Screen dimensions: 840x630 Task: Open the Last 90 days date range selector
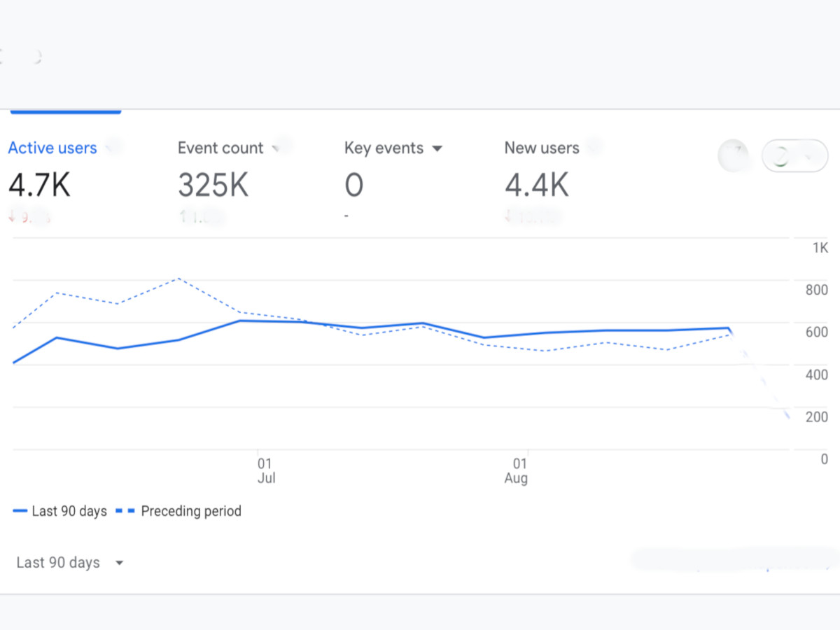(69, 563)
